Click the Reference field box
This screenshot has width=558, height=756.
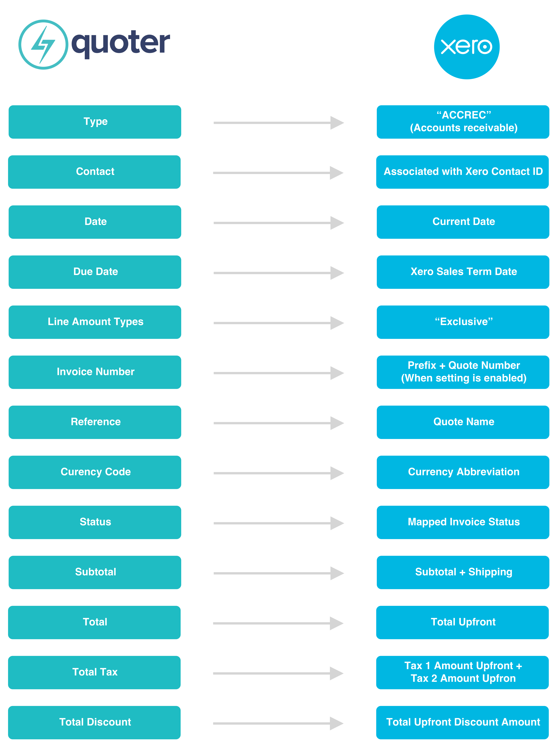[x=95, y=422]
